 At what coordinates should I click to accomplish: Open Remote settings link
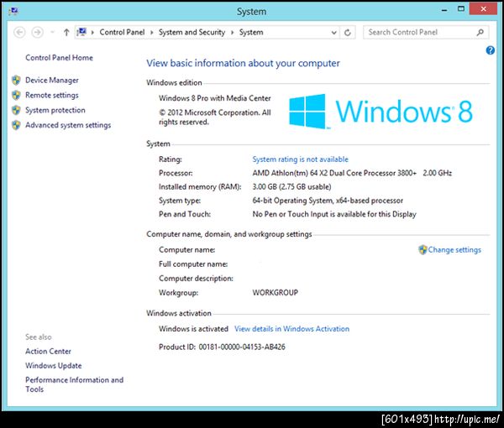tap(52, 95)
